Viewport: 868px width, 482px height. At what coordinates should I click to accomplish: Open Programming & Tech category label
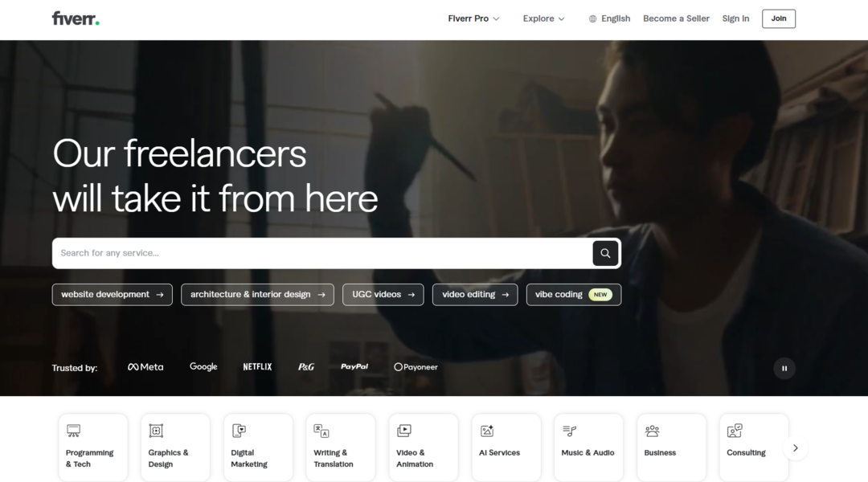[90, 458]
